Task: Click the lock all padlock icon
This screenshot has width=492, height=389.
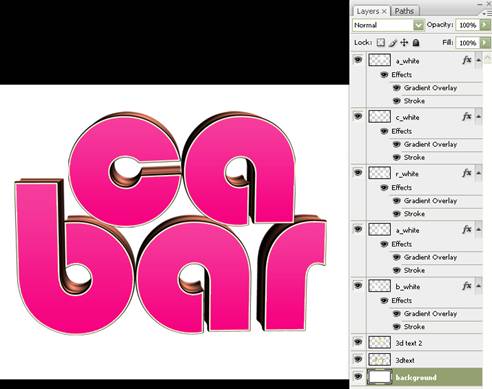Action: (x=416, y=42)
